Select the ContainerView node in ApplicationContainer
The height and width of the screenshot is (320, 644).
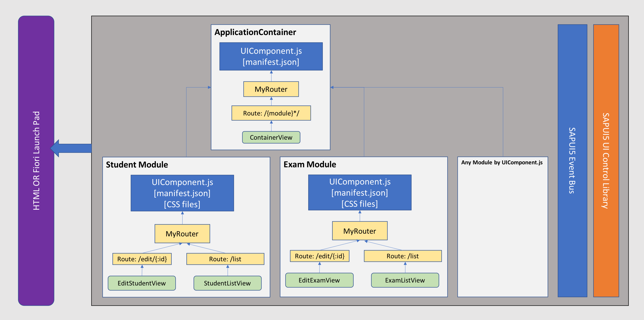click(x=271, y=137)
